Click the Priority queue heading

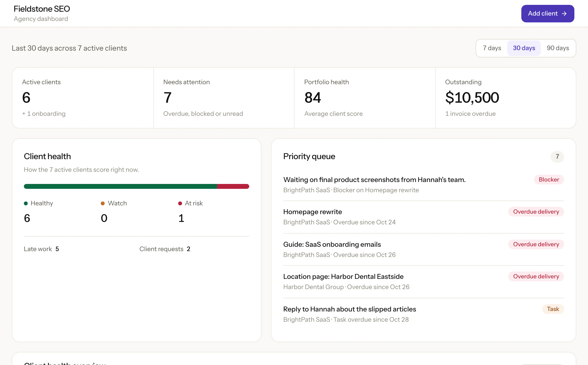point(309,156)
